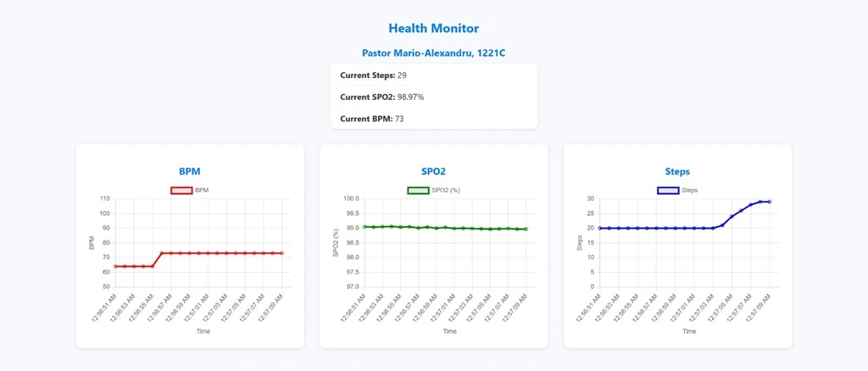Screen dimensions: 868x371
Task: Click the 100.0 label on SPO2 y-axis
Action: click(351, 198)
